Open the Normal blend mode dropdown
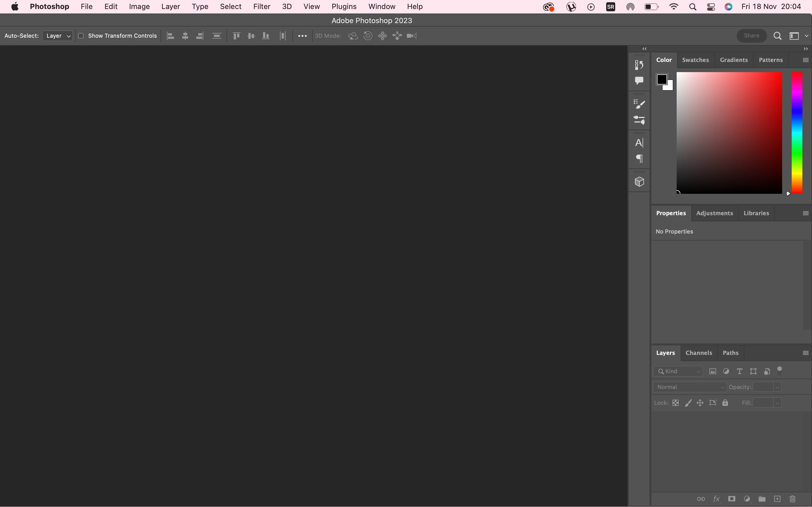812x507 pixels. click(690, 387)
